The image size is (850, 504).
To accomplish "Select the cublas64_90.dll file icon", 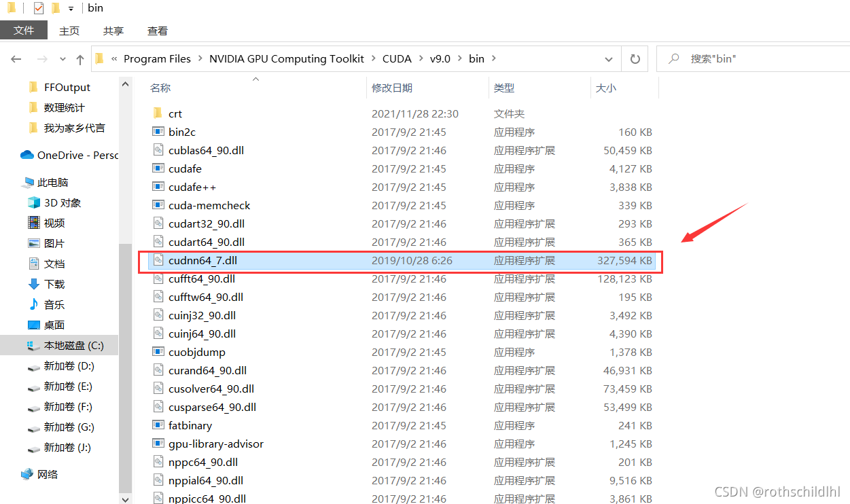I will click(x=158, y=150).
